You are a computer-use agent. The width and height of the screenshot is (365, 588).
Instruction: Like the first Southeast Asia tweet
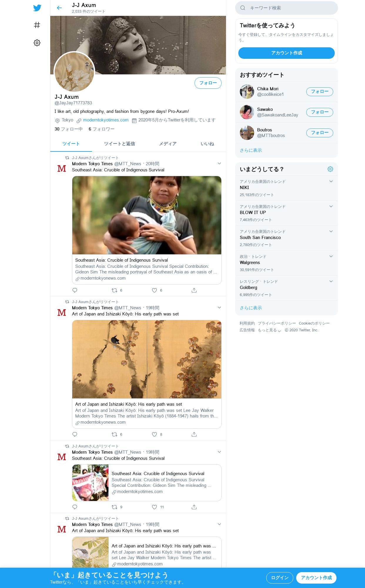[x=155, y=290]
